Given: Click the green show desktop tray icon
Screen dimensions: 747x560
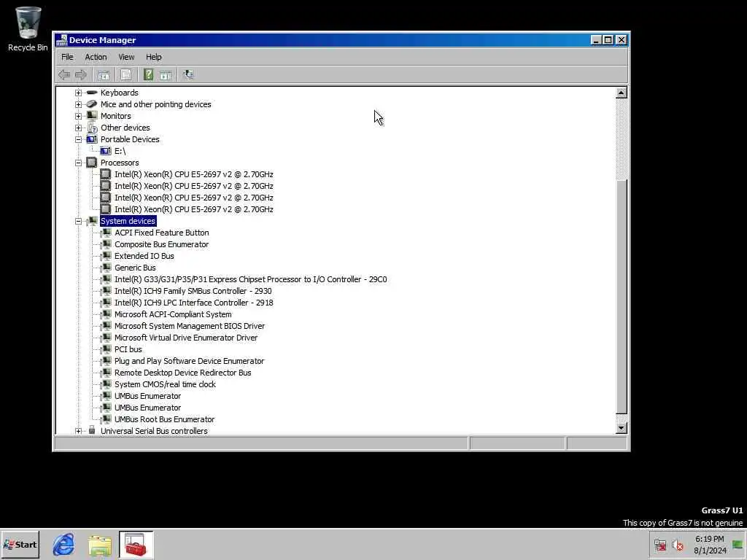Looking at the screenshot, I should coord(738,545).
